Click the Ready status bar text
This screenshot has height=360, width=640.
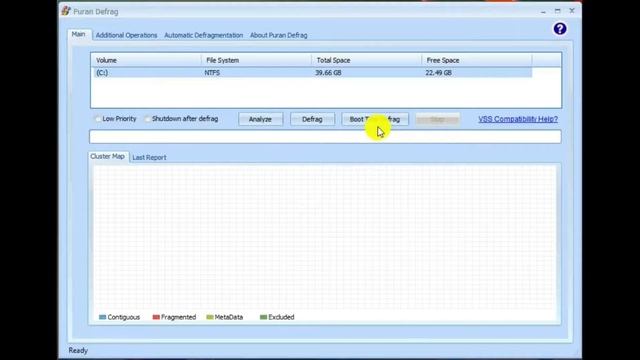click(78, 350)
